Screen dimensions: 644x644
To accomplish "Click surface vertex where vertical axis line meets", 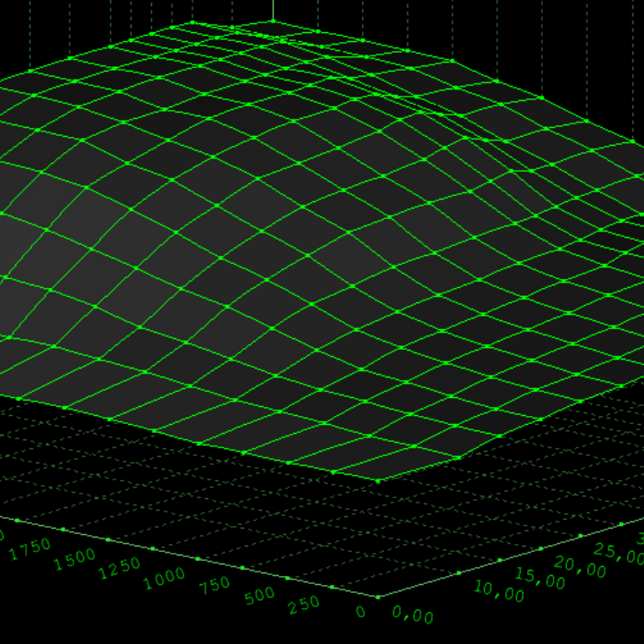I will tap(273, 21).
